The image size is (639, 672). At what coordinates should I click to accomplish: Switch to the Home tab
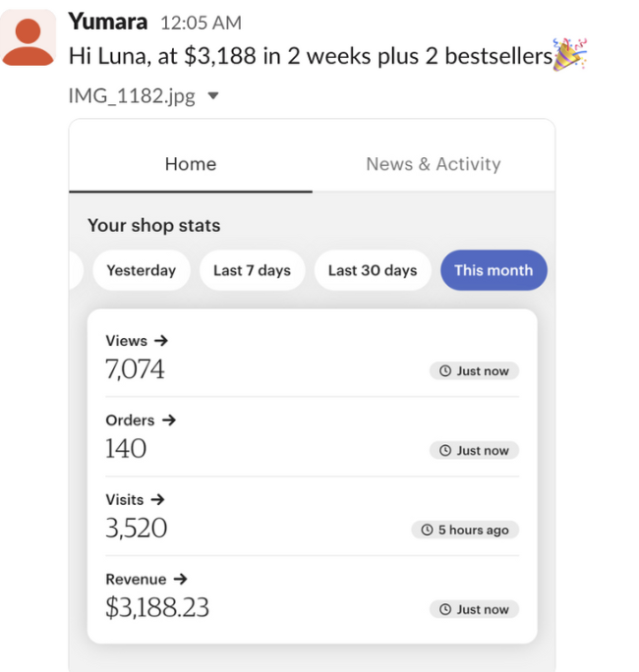tap(191, 164)
